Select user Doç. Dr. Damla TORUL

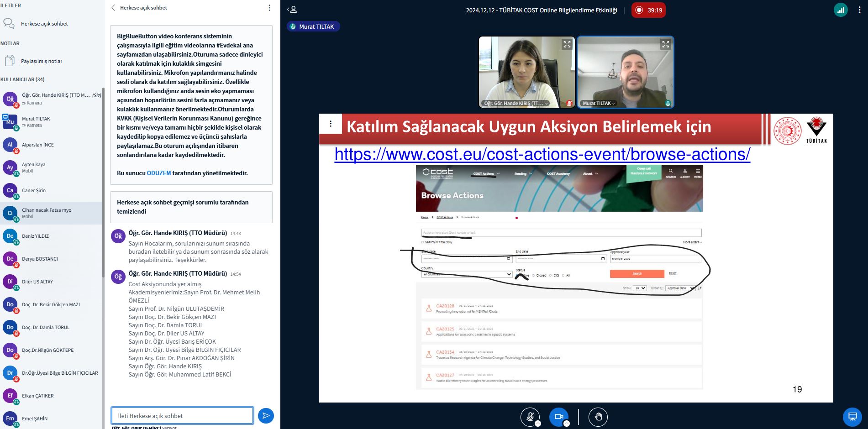[x=52, y=327]
